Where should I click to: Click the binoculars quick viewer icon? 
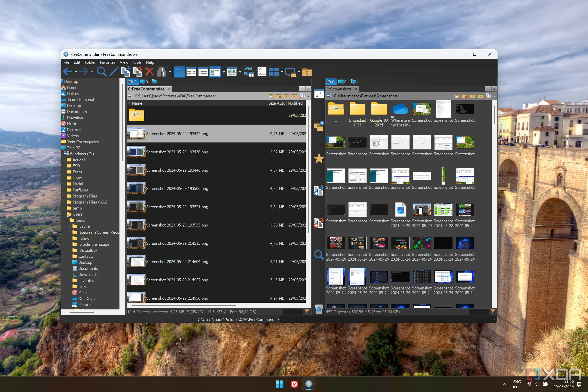point(161,72)
